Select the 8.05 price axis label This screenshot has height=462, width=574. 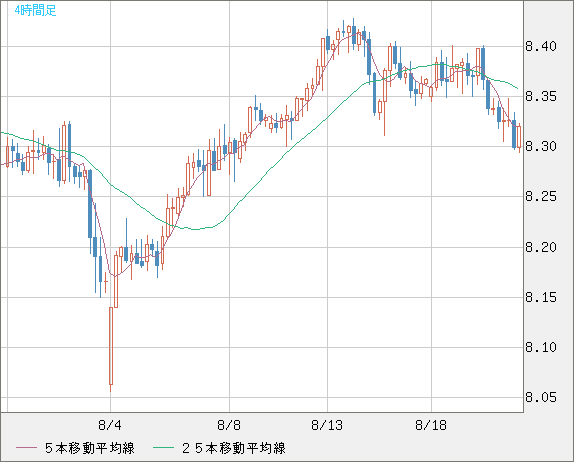(x=541, y=397)
